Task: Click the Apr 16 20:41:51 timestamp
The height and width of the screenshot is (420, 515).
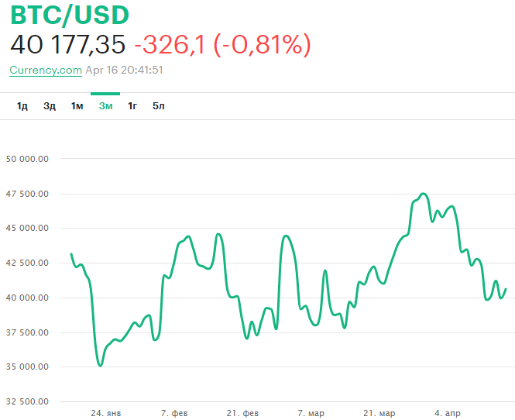Action: (124, 70)
